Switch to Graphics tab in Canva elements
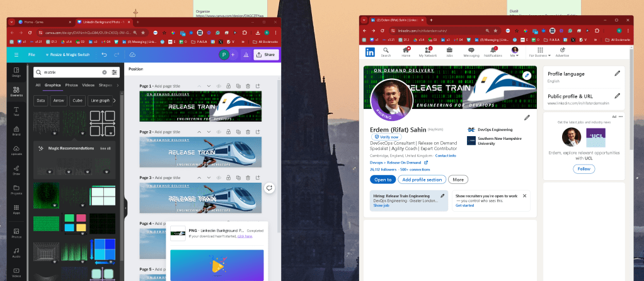Viewport: 644px width, 281px height. [52, 86]
